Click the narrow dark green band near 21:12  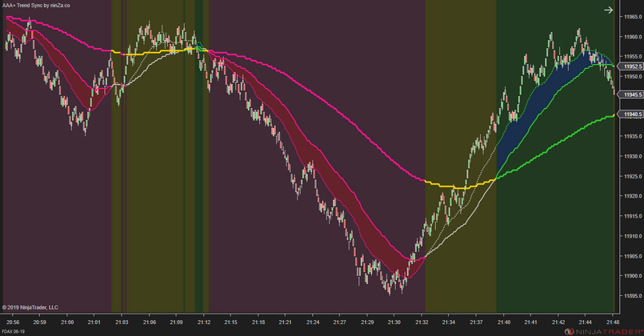[x=199, y=160]
